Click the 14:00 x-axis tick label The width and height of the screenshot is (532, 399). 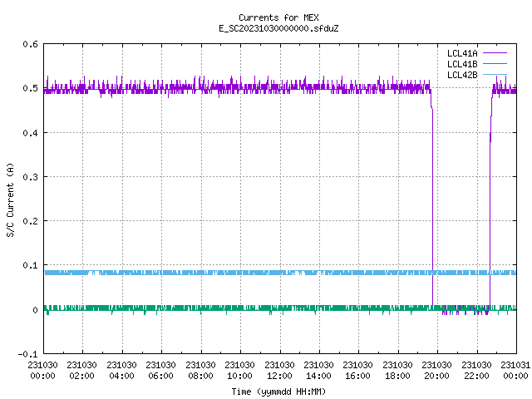point(318,376)
